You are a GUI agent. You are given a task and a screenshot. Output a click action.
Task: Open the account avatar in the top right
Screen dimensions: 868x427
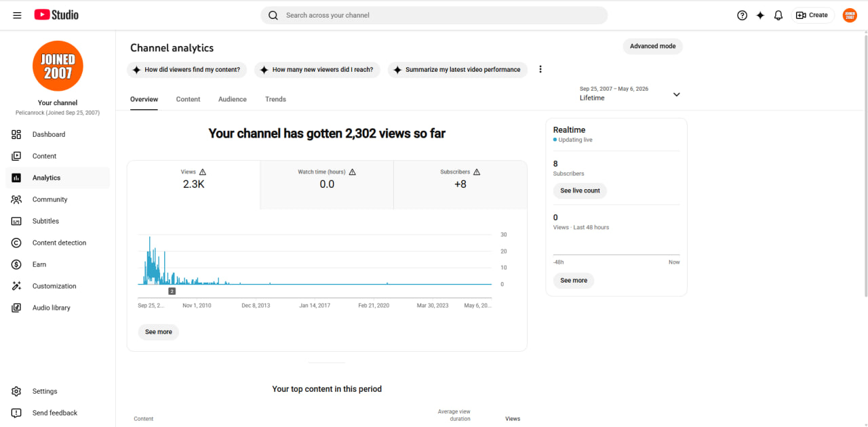(850, 15)
